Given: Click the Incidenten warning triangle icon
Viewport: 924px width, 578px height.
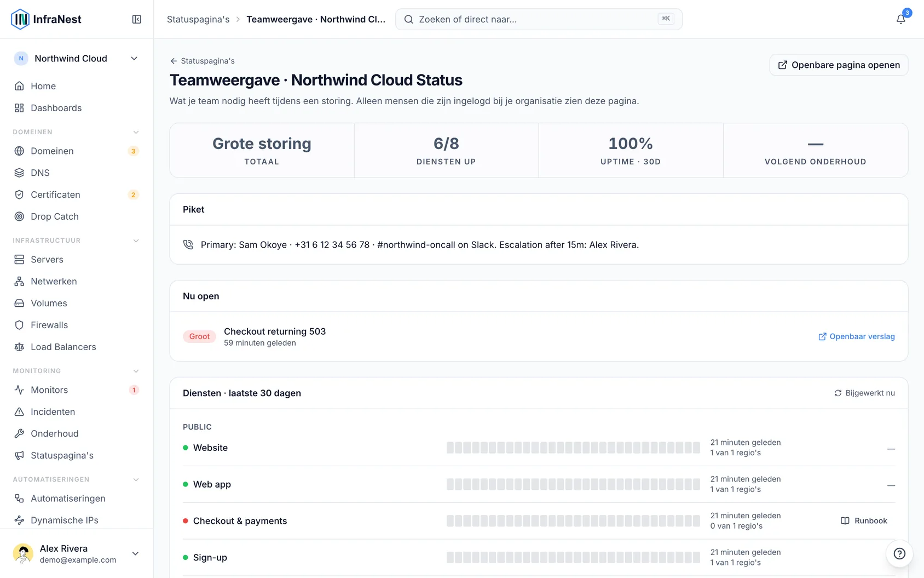Looking at the screenshot, I should tap(19, 411).
